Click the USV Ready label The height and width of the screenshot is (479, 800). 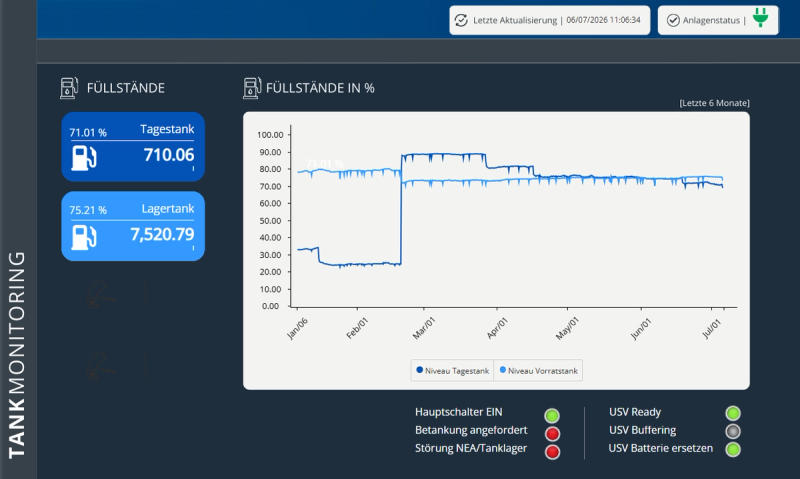click(x=635, y=412)
